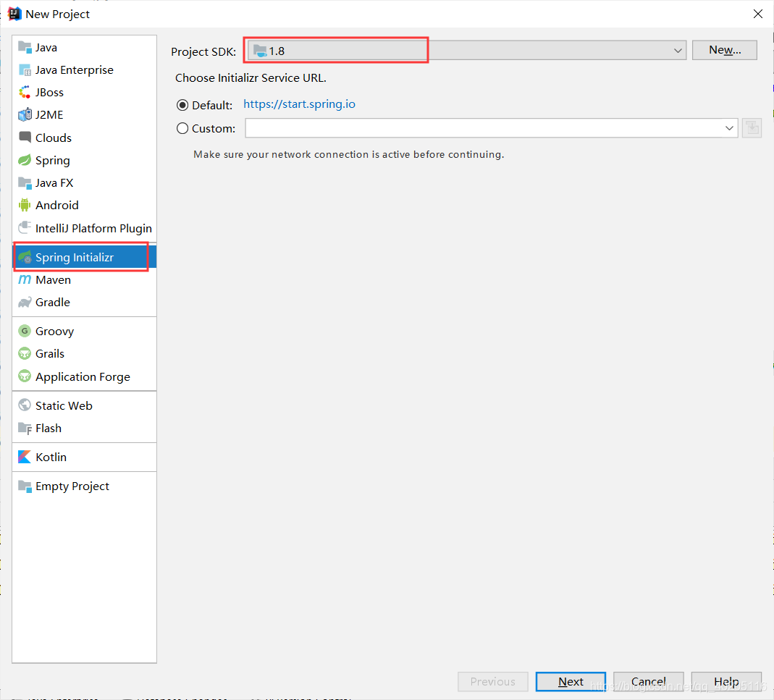Click the IntelliJ Platform Plugin icon
Image resolution: width=774 pixels, height=700 pixels.
[25, 227]
